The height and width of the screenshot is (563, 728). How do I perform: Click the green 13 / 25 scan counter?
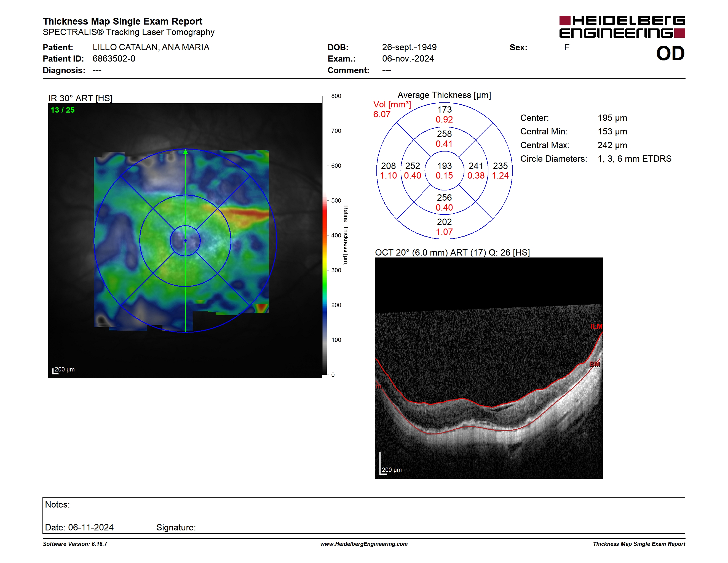click(63, 110)
